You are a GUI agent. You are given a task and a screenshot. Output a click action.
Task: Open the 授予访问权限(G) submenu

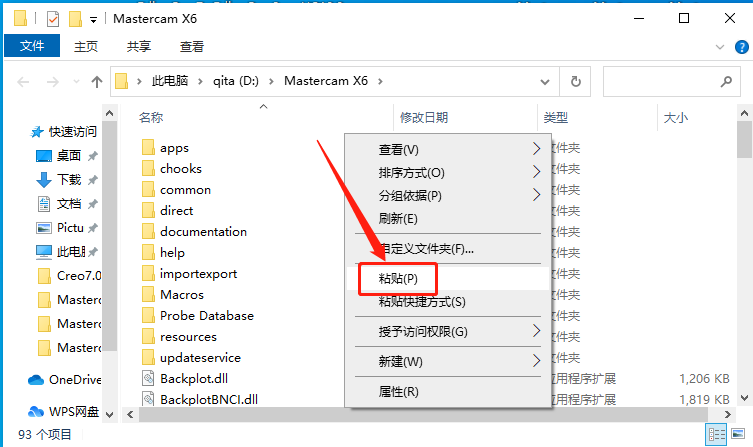coord(448,331)
